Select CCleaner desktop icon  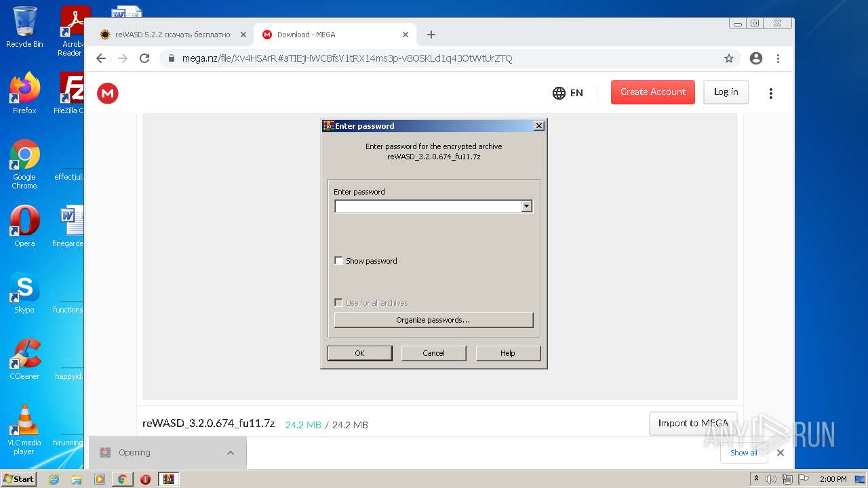click(24, 359)
